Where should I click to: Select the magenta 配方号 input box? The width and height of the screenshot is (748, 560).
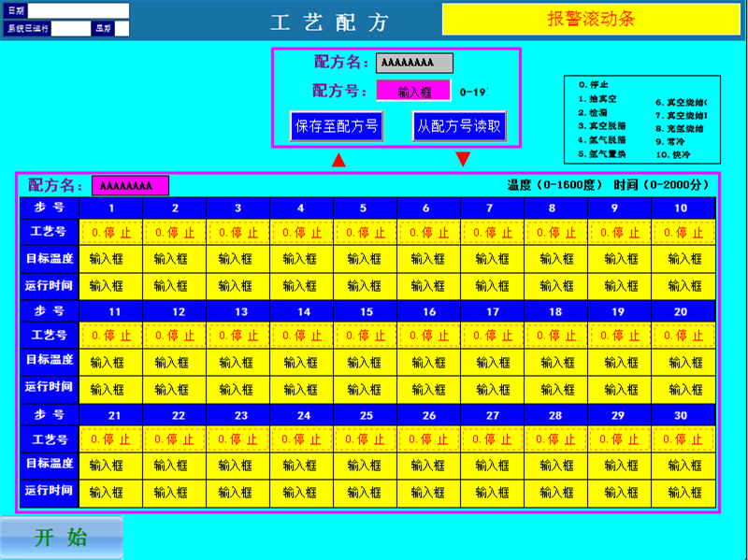413,91
